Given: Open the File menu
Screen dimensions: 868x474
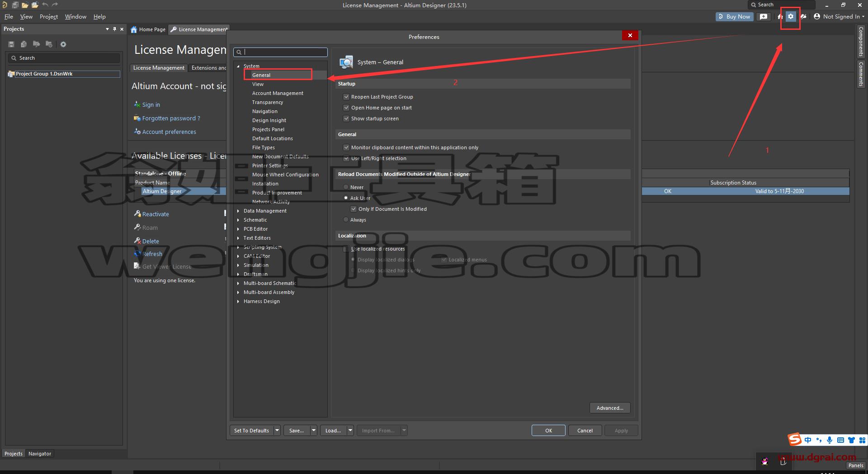Looking at the screenshot, I should point(9,17).
